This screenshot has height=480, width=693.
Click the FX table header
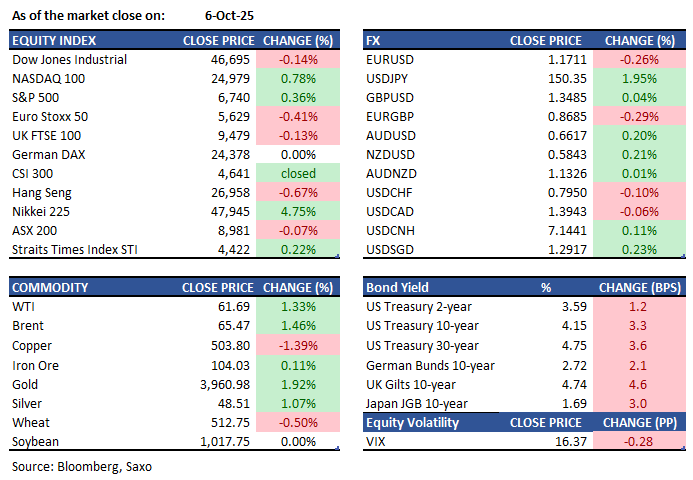click(376, 41)
